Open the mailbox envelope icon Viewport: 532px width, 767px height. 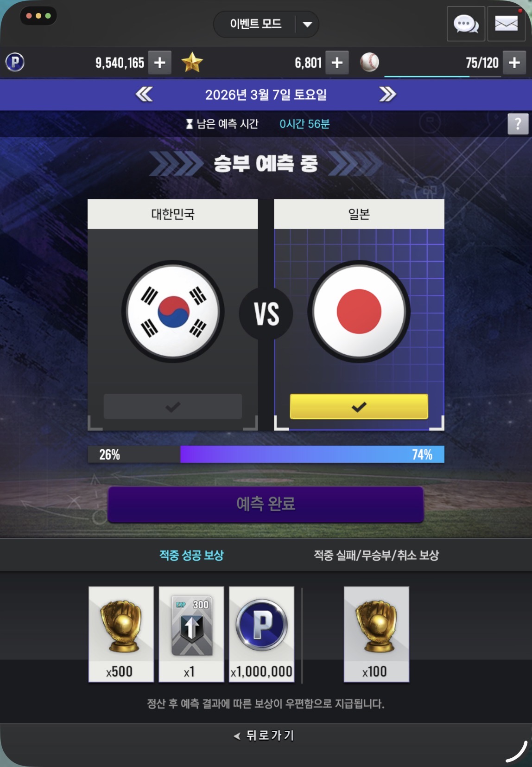(x=506, y=24)
